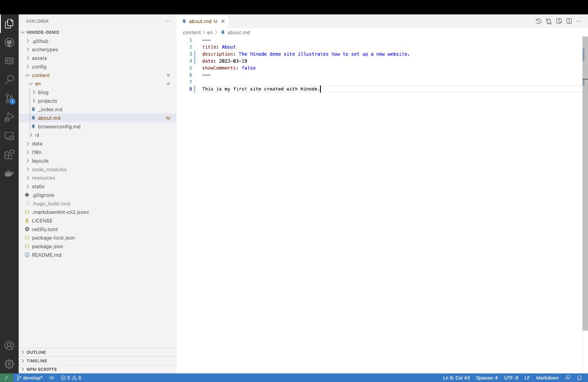The width and height of the screenshot is (588, 382).
Task: Open the Accounts menu
Action: tap(9, 345)
